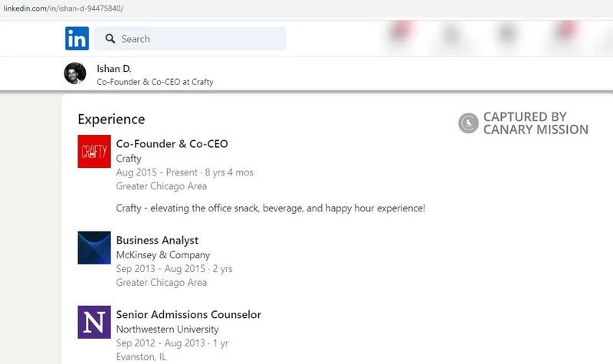Click the Crafty company logo
613x364 pixels.
point(94,151)
